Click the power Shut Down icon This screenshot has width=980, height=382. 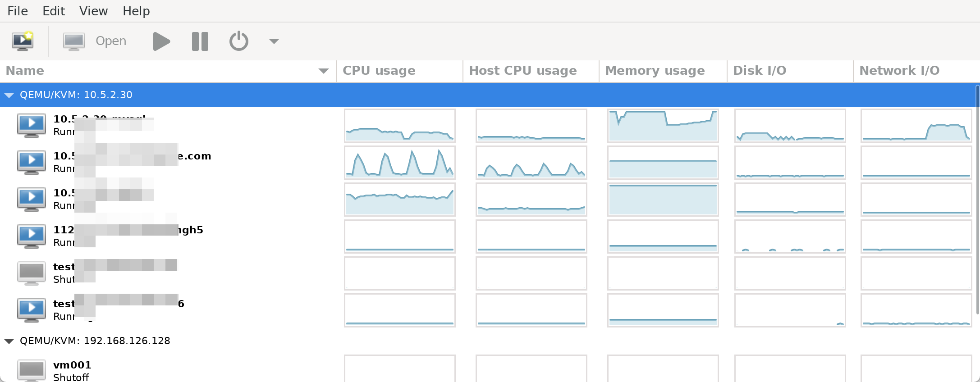(238, 41)
